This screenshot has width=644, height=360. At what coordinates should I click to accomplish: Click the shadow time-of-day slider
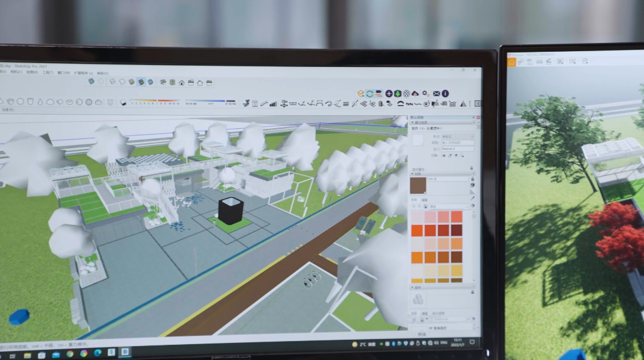(211, 102)
